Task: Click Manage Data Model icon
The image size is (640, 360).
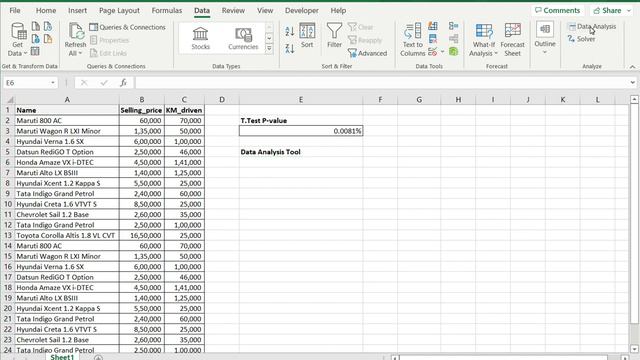Action: click(453, 51)
